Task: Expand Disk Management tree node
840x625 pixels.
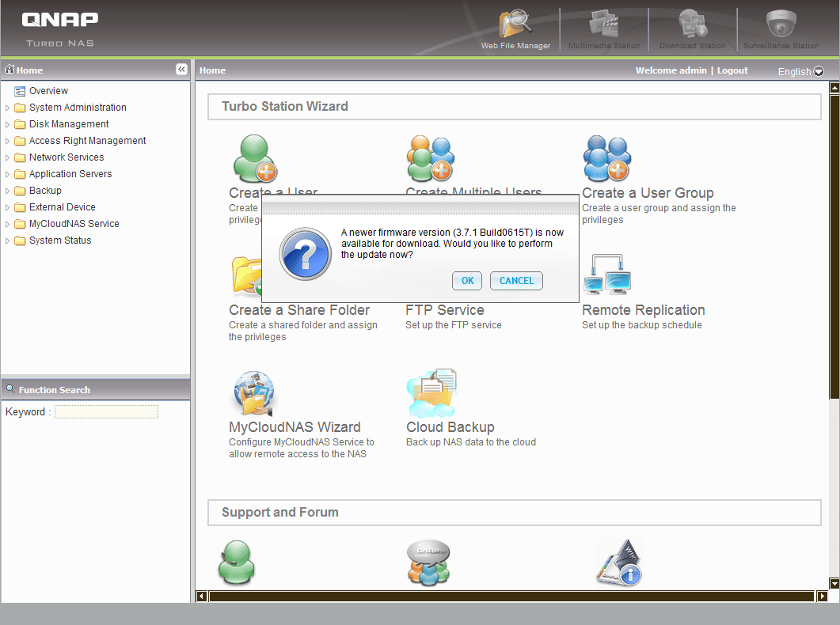Action: pos(7,124)
